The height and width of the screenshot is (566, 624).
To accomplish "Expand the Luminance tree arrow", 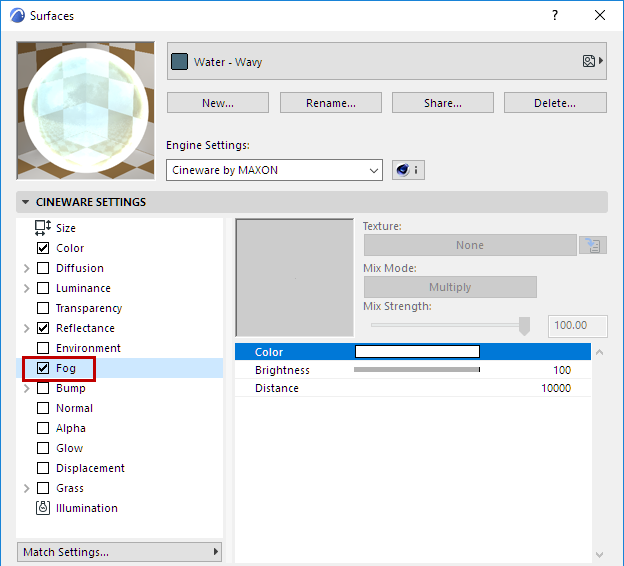I will [27, 288].
